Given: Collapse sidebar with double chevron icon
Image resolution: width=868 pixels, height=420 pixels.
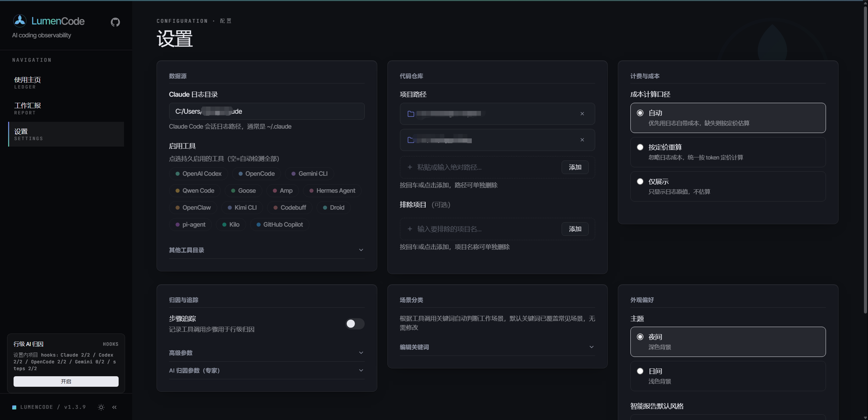Looking at the screenshot, I should tap(115, 407).
